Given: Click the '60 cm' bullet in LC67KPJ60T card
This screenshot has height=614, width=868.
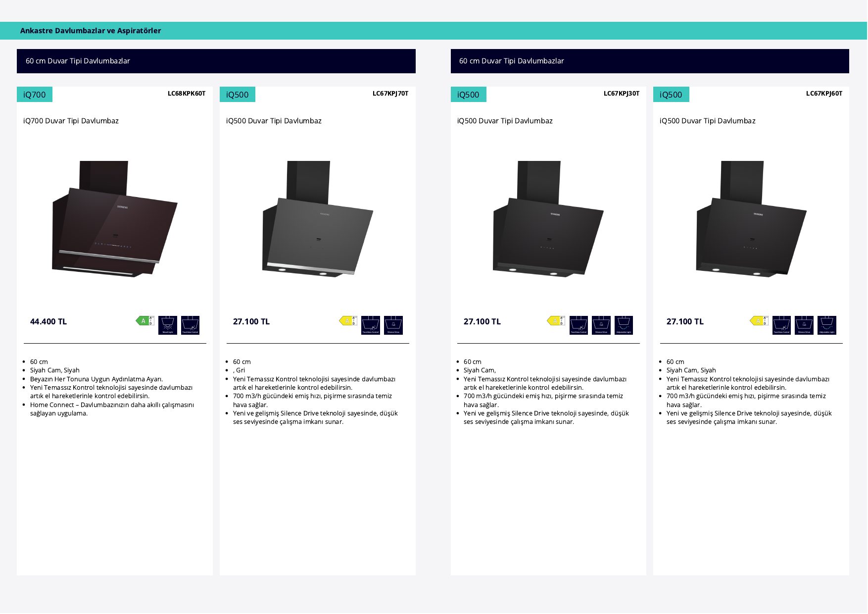Looking at the screenshot, I should click(x=675, y=362).
